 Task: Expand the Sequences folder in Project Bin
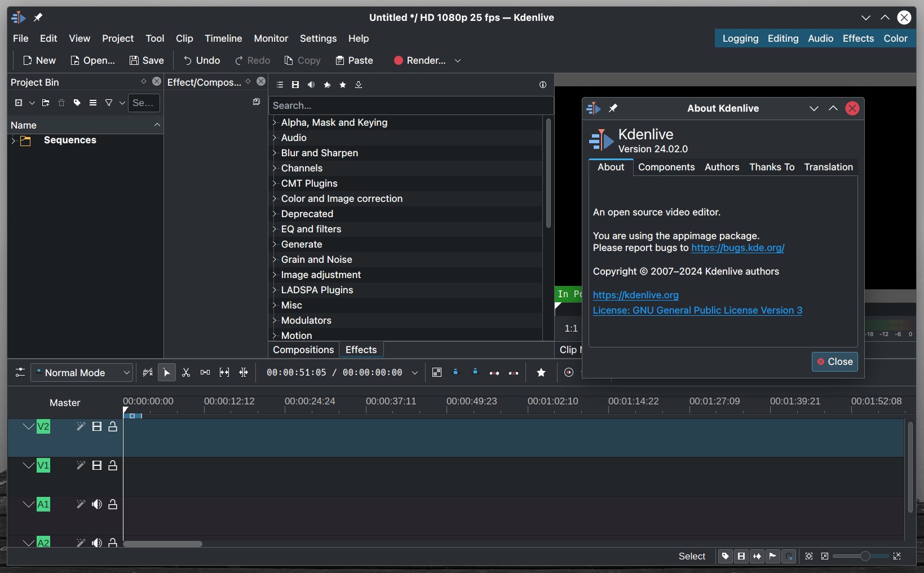[x=13, y=140]
